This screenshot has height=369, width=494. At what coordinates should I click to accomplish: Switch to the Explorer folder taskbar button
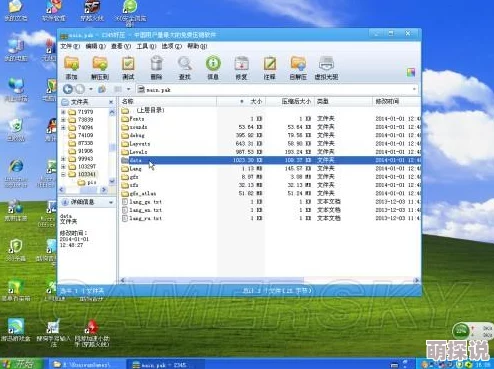point(87,364)
